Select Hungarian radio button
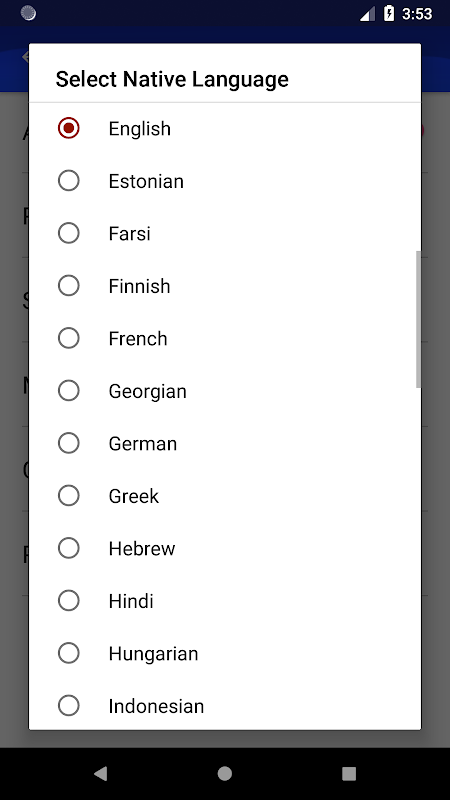 69,654
